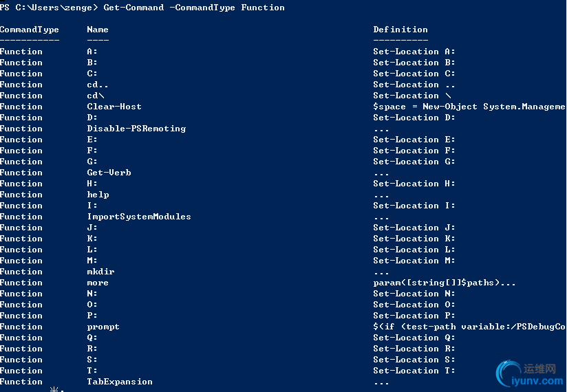Click the Set-Location T: definition text
Viewport: 567px width, 392px height.
(x=414, y=371)
